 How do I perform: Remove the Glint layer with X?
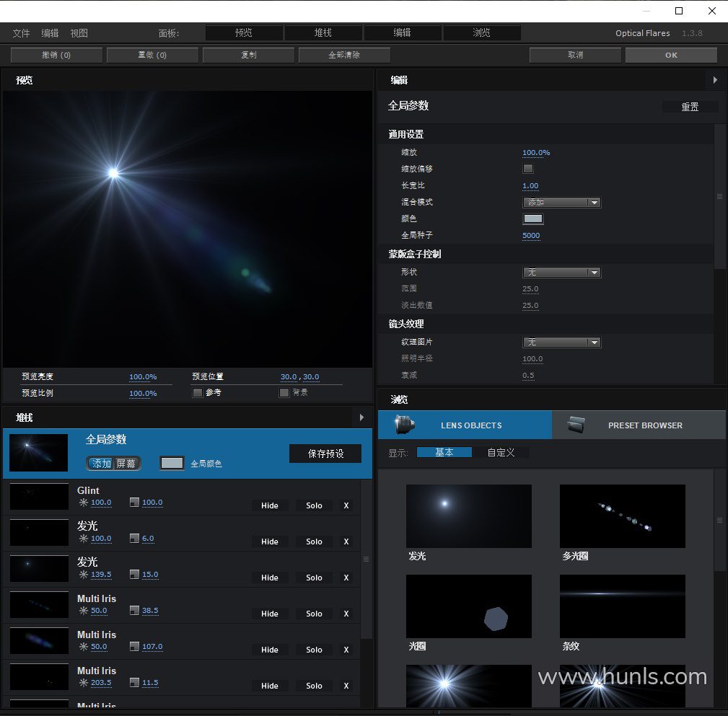[346, 505]
